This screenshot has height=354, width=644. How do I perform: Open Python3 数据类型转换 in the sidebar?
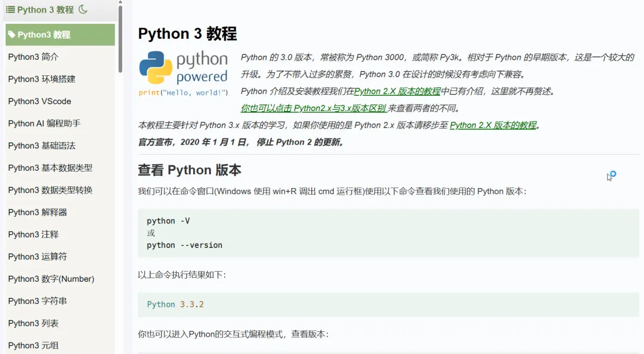coord(50,190)
